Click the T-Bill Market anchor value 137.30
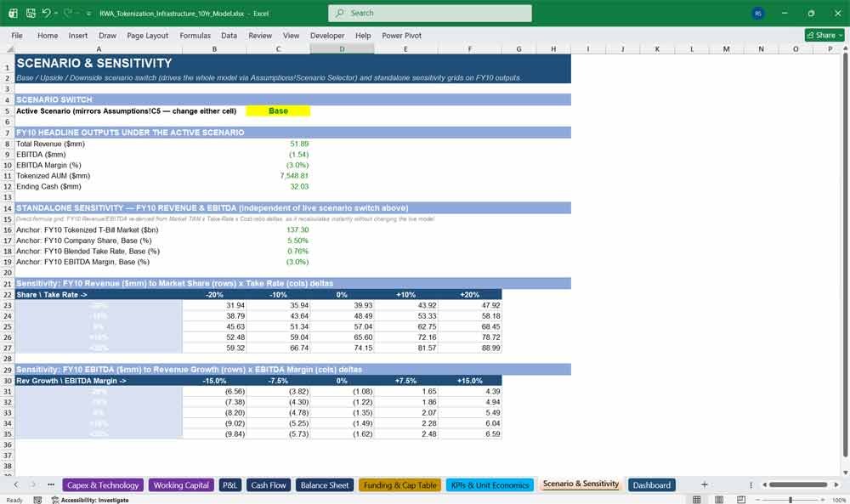Screen dimensions: 850x504 pyautogui.click(x=297, y=229)
